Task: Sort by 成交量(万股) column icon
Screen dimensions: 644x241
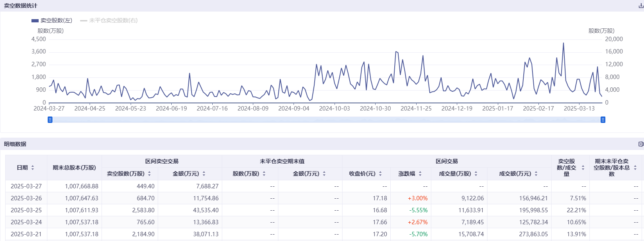Action: [x=476, y=174]
